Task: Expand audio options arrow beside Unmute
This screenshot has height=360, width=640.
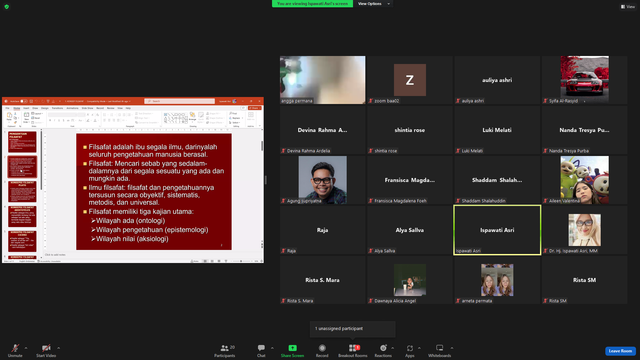Action: pyautogui.click(x=26, y=348)
